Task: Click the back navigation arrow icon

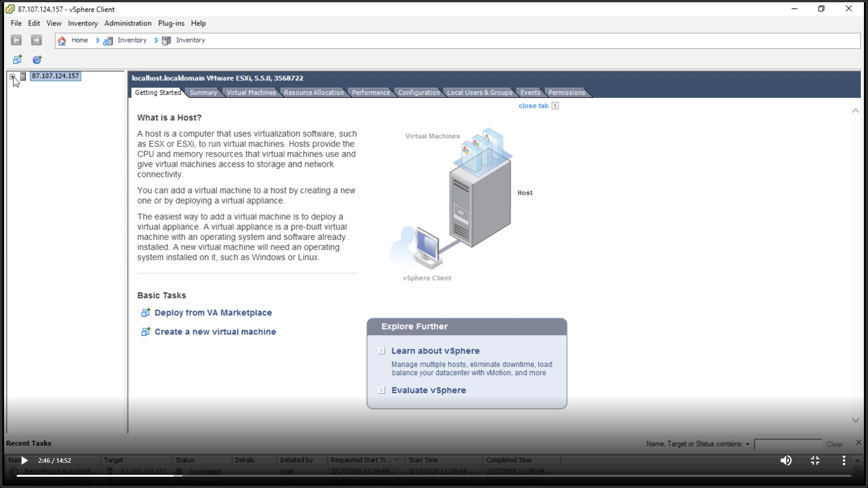Action: click(x=16, y=40)
